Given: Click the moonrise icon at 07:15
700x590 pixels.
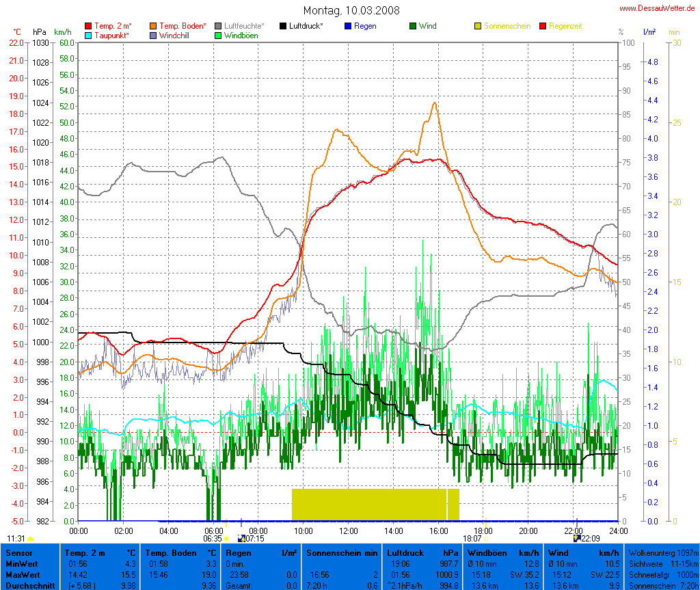Looking at the screenshot, I should pyautogui.click(x=241, y=538).
